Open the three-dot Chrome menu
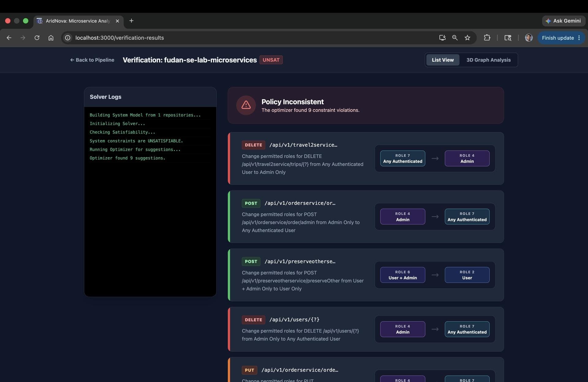588x382 pixels. tap(579, 38)
